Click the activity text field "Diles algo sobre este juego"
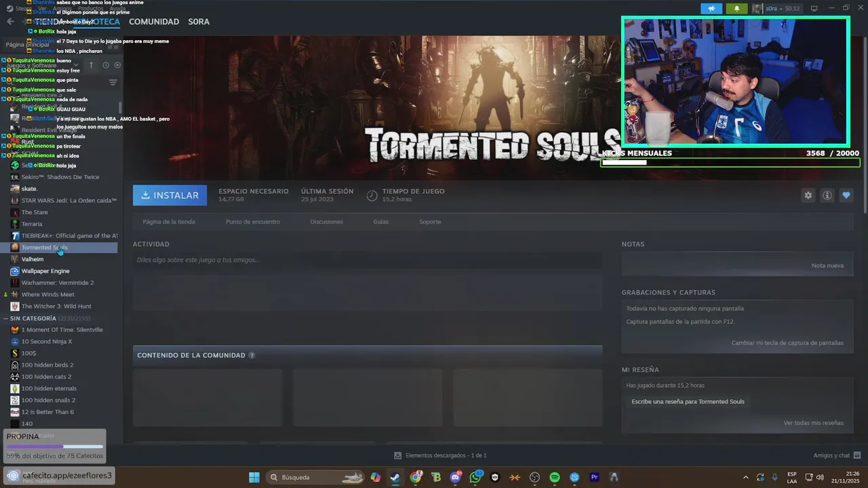Image resolution: width=868 pixels, height=488 pixels. pos(367,260)
